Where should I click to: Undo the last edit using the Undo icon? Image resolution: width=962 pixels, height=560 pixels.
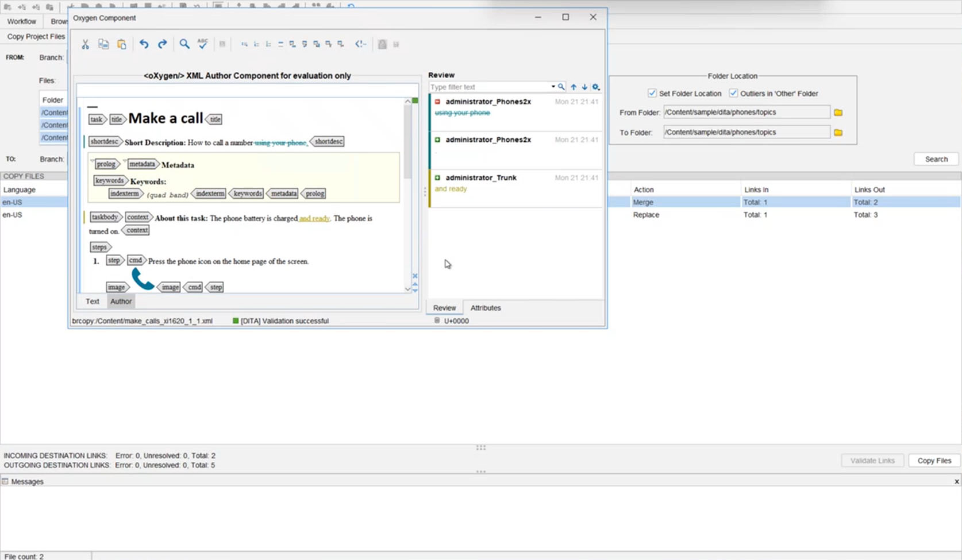[x=144, y=44]
